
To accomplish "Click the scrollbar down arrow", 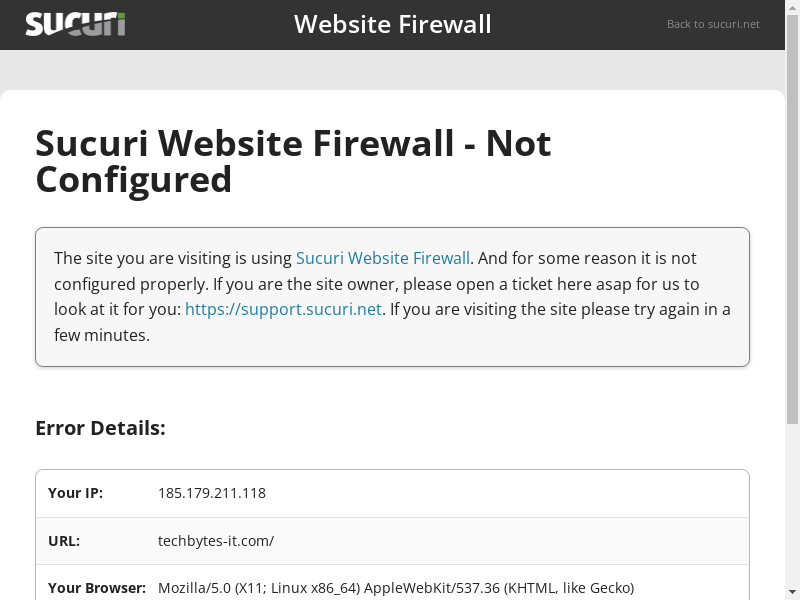I will (x=792, y=594).
